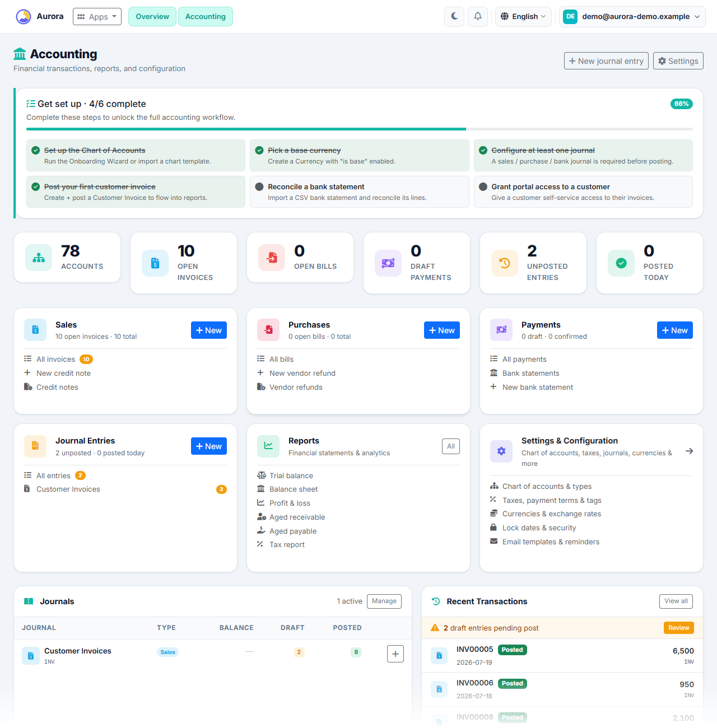This screenshot has width=717, height=728.
Task: Open All bills link
Action: pos(281,360)
